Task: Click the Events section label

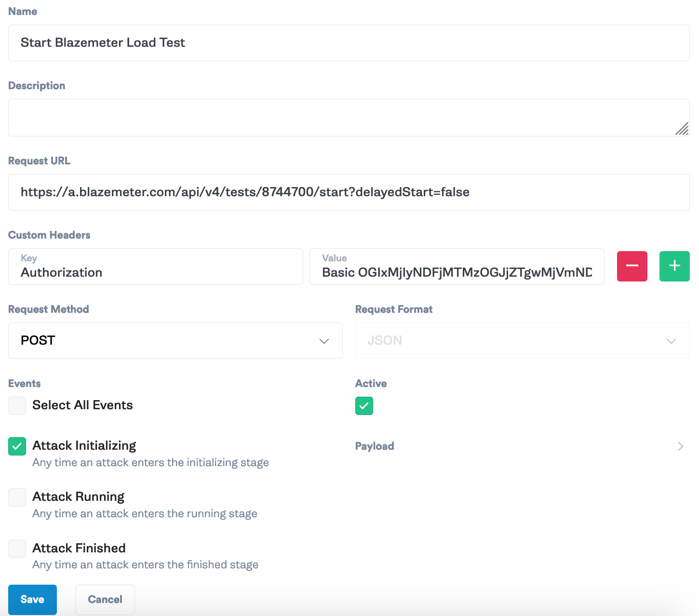Action: (24, 384)
